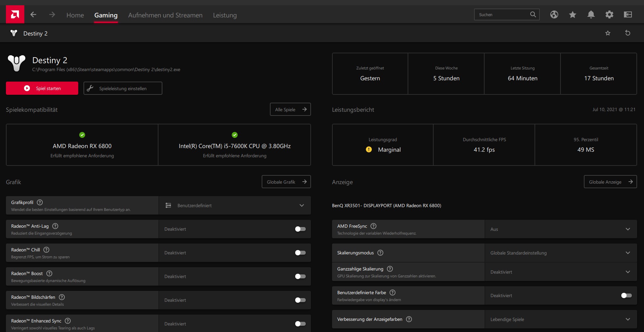
Task: Switch to the Home tab
Action: pyautogui.click(x=75, y=15)
